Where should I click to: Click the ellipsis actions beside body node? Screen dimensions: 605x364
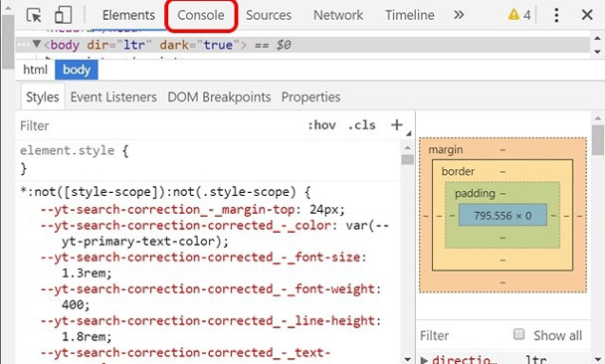click(23, 45)
